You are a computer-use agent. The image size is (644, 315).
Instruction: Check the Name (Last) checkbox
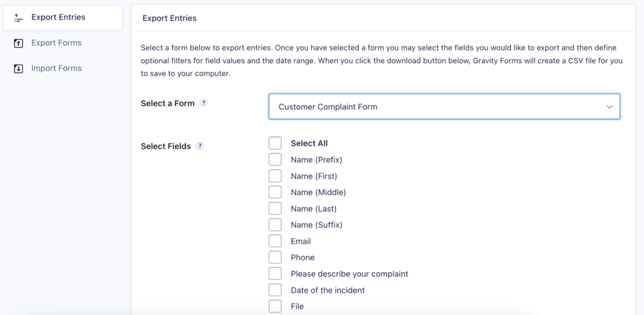275,209
